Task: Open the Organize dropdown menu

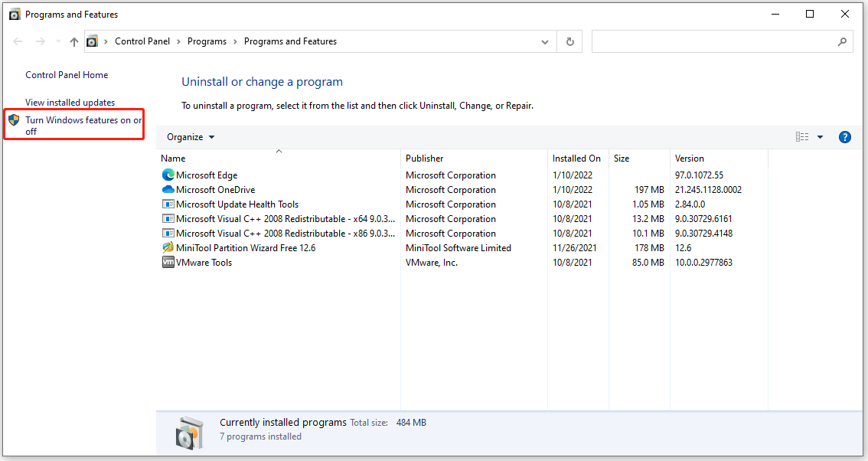Action: [x=191, y=137]
